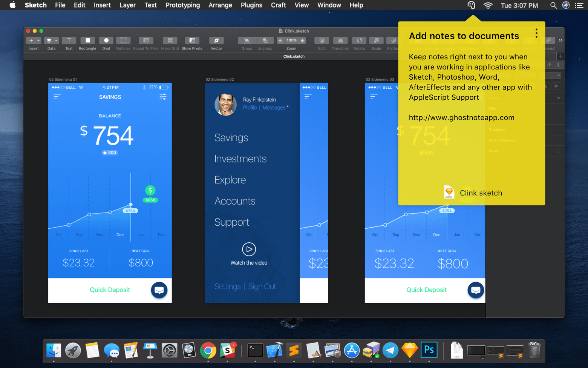
Task: Click the Edit toolbar icon
Action: click(322, 40)
